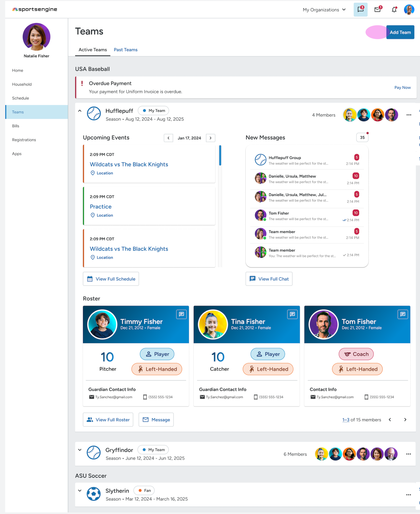The width and height of the screenshot is (420, 514).
Task: Click the upcoming events scrollbar thumb
Action: (220, 155)
